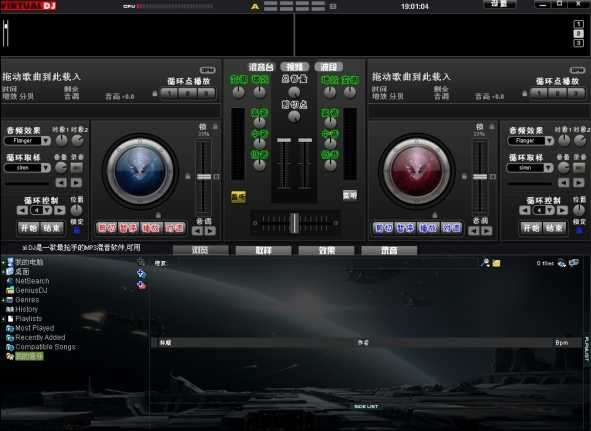Switch to the 混音台 mixer tab

coord(260,67)
